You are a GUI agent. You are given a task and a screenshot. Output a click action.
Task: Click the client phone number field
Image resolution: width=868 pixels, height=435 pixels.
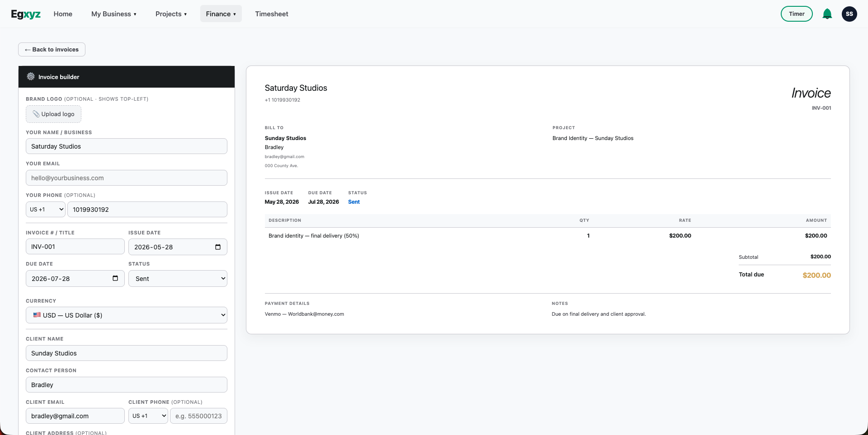[198, 416]
